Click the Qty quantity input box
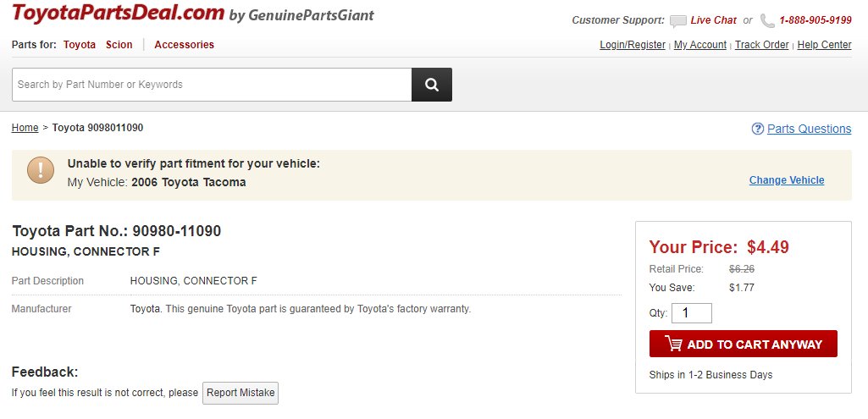The image size is (868, 419). click(691, 313)
